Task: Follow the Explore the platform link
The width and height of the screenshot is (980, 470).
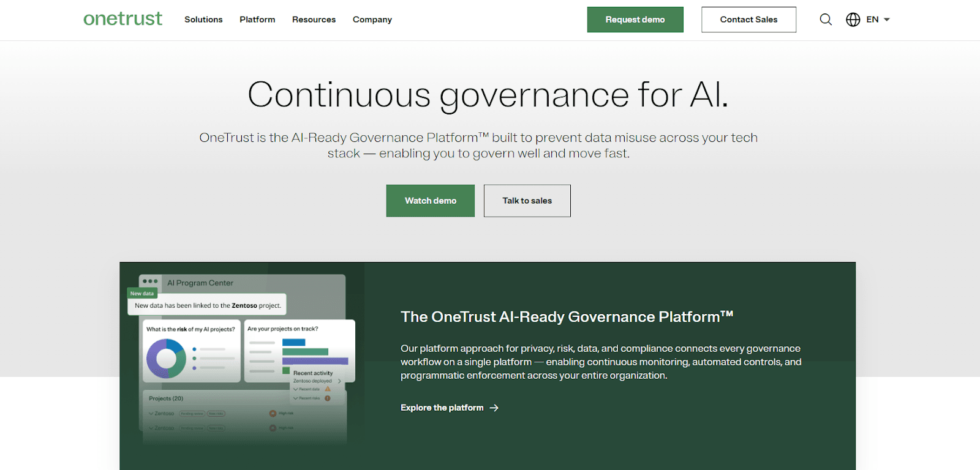Action: click(442, 408)
